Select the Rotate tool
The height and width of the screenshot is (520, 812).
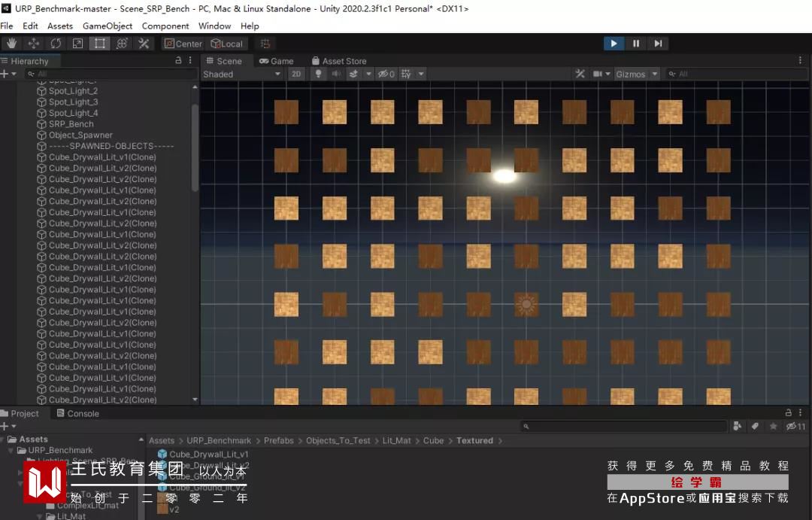click(56, 44)
